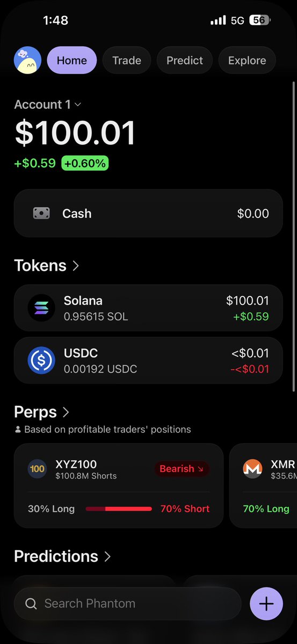Open the Explore tab
The width and height of the screenshot is (297, 644).
tap(247, 60)
